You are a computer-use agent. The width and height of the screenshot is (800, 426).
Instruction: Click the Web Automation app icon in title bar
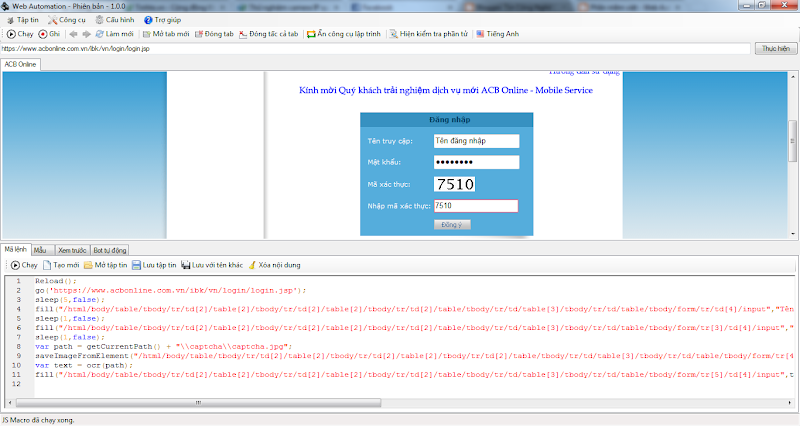pos(5,6)
